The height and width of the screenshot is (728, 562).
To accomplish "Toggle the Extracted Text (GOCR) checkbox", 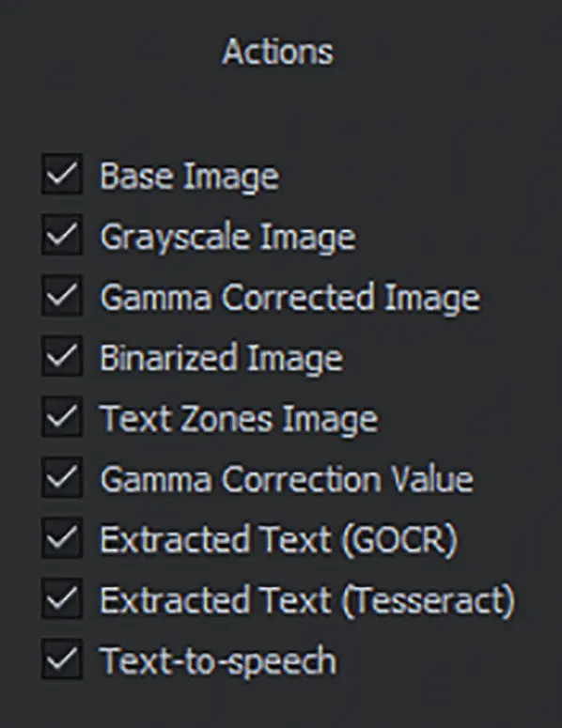I will 62,537.
